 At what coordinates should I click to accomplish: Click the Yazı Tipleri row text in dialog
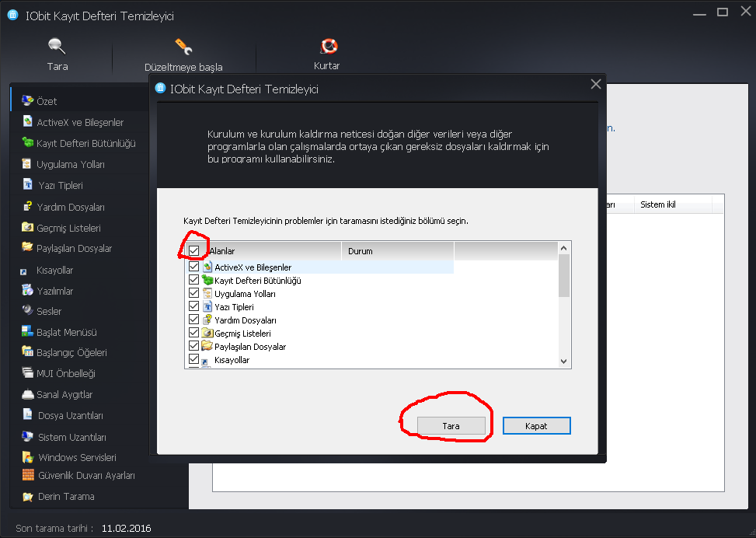(234, 307)
